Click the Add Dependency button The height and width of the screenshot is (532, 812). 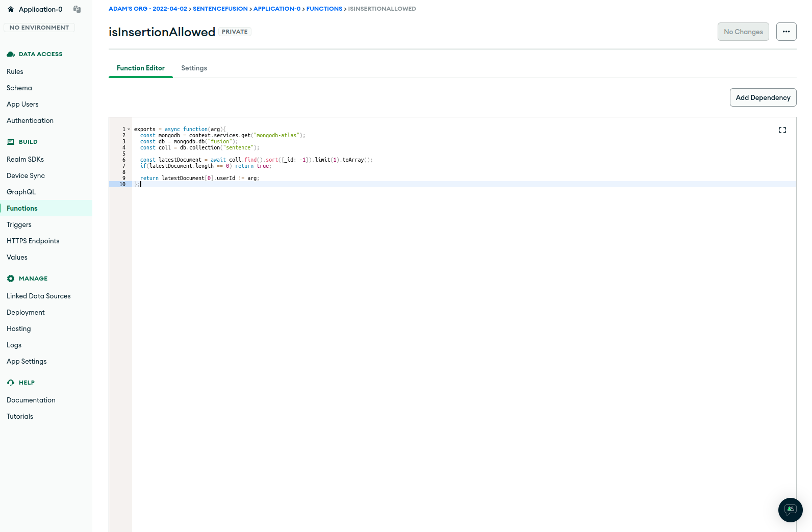tap(763, 97)
